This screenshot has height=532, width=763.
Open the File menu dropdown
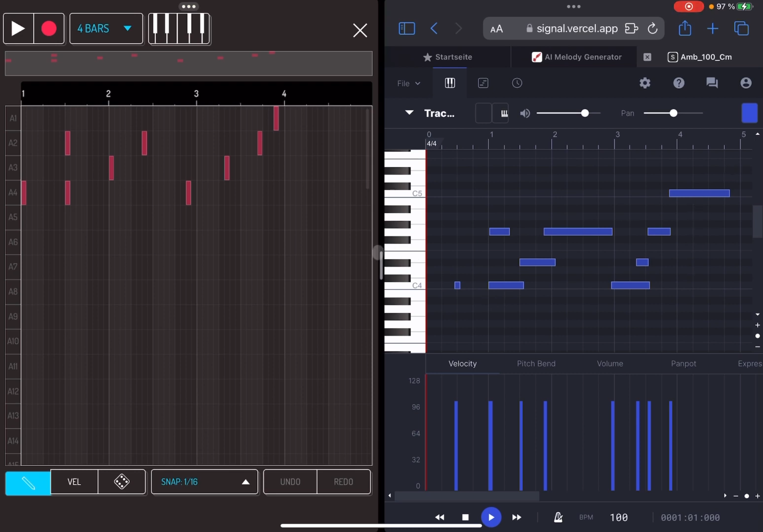(x=408, y=83)
